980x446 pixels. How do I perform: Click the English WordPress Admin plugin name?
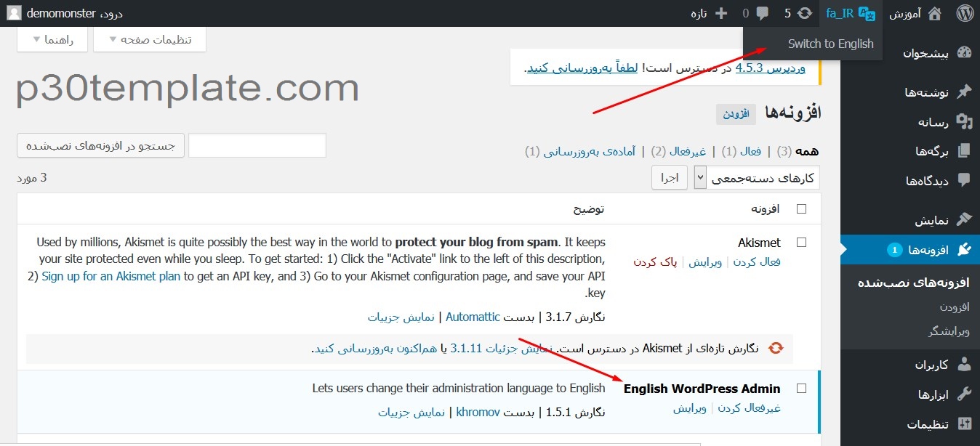point(702,389)
